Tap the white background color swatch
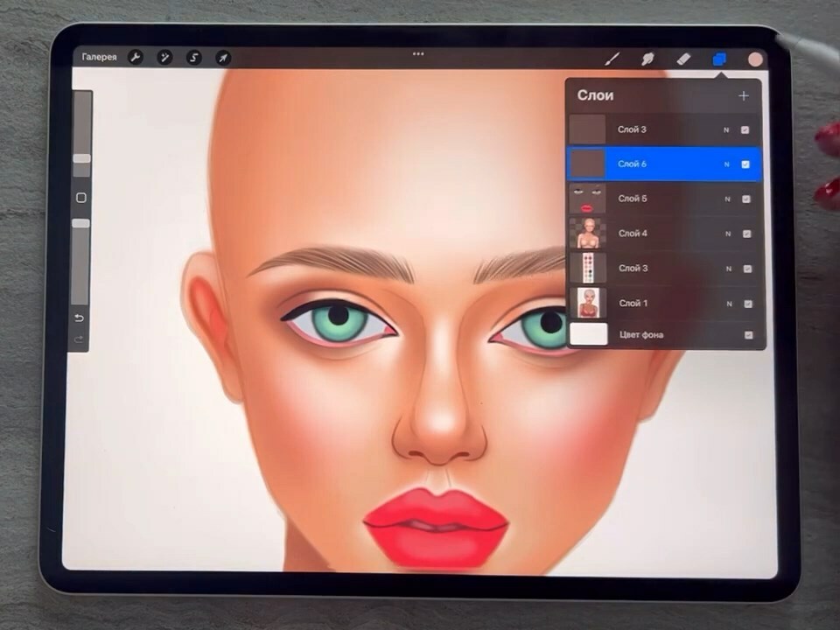Image resolution: width=840 pixels, height=630 pixels. [x=589, y=333]
